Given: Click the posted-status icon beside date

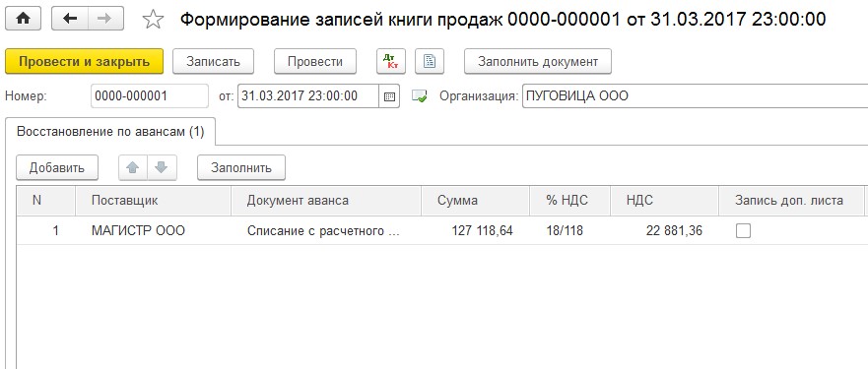Looking at the screenshot, I should (420, 96).
